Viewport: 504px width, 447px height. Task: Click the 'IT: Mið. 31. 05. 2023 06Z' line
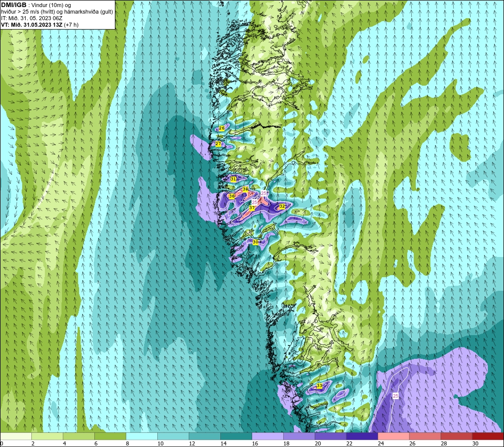point(31,18)
